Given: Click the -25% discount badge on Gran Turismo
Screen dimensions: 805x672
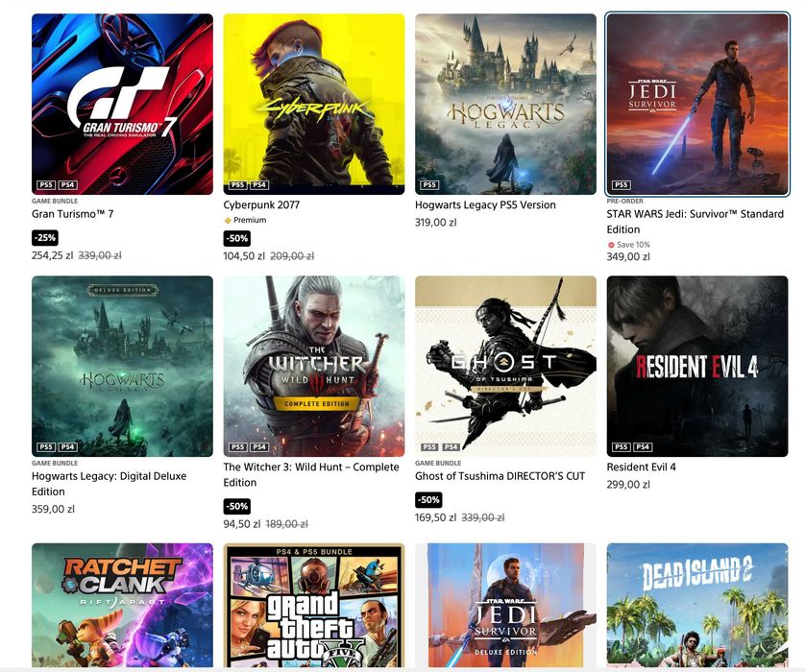Looking at the screenshot, I should pyautogui.click(x=44, y=237).
